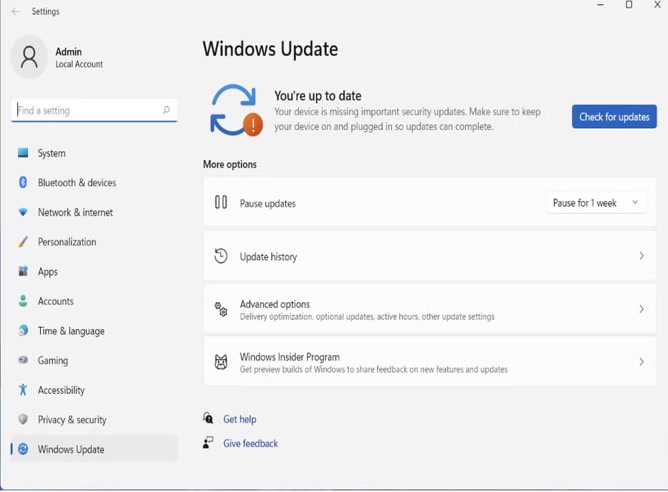Click the back arrow in Settings header
This screenshot has width=668, height=492.
tap(15, 12)
